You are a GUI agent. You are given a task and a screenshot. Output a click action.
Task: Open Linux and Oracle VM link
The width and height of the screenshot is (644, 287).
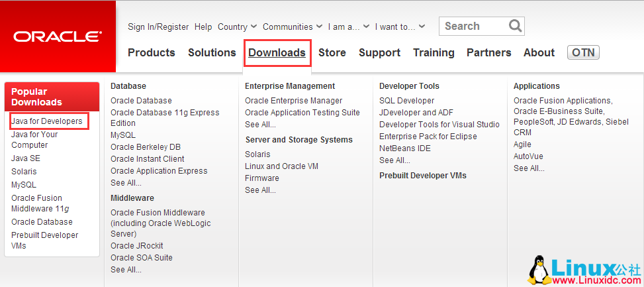click(x=282, y=166)
